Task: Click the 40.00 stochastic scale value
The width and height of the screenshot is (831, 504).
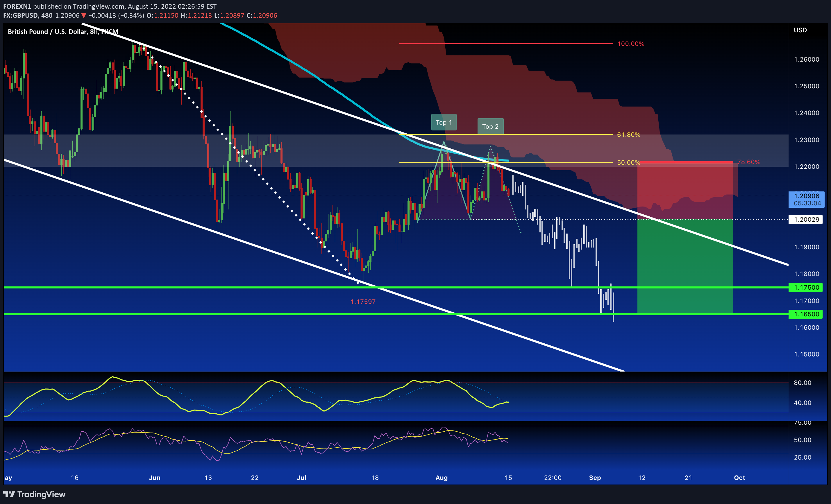Action: tap(802, 403)
